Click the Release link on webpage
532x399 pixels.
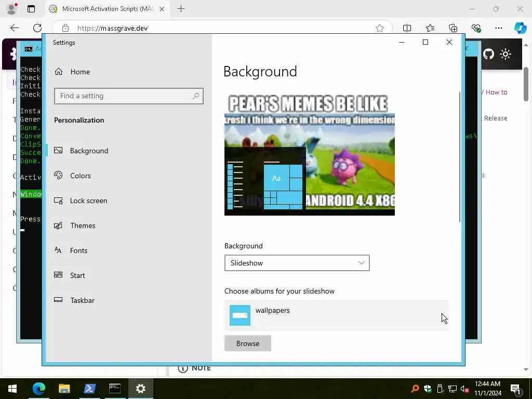tap(495, 118)
